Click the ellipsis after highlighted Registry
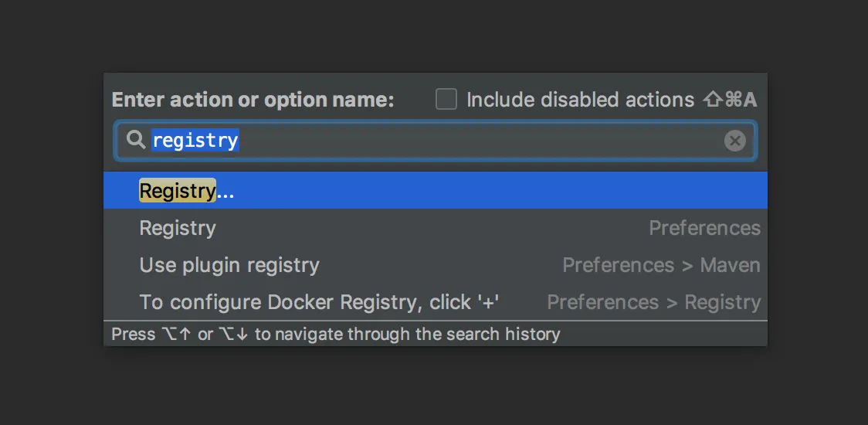The width and height of the screenshot is (868, 425). pyautogui.click(x=225, y=191)
